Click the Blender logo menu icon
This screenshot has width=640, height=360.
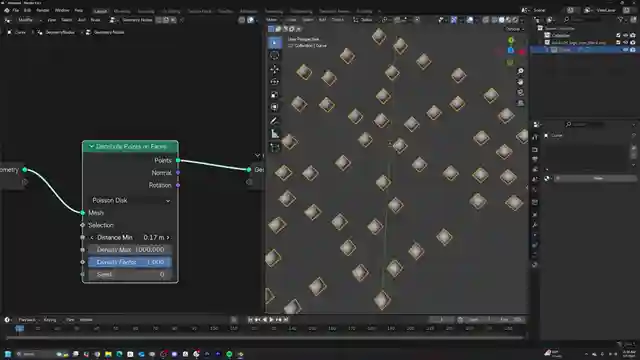[7, 10]
